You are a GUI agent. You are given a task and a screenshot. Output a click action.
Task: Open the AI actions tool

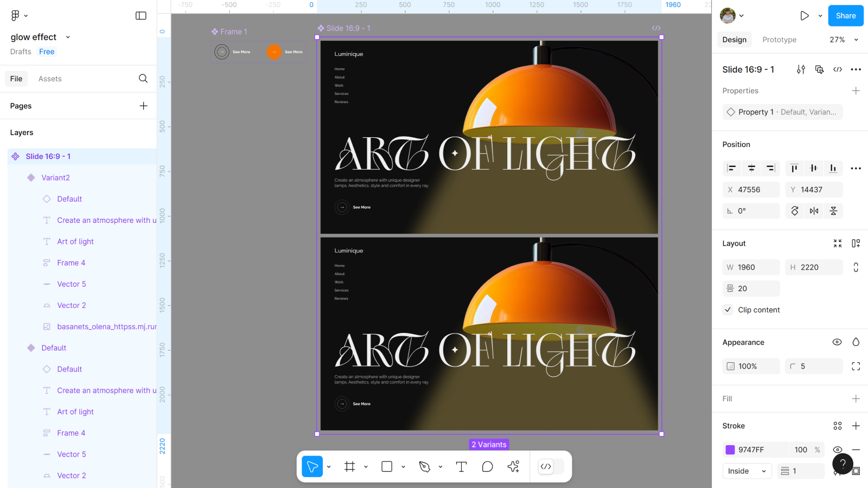[513, 467]
